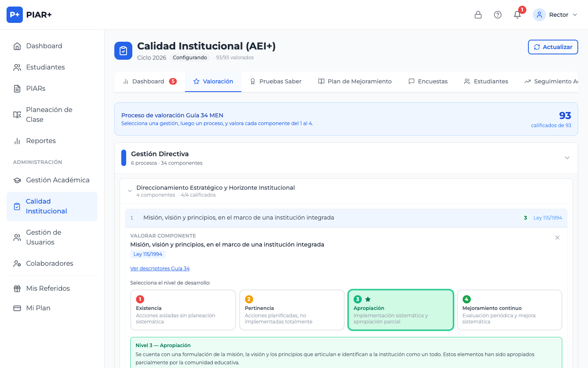This screenshot has width=588, height=368.
Task: Click the blue clipboard-check page icon
Action: (123, 51)
